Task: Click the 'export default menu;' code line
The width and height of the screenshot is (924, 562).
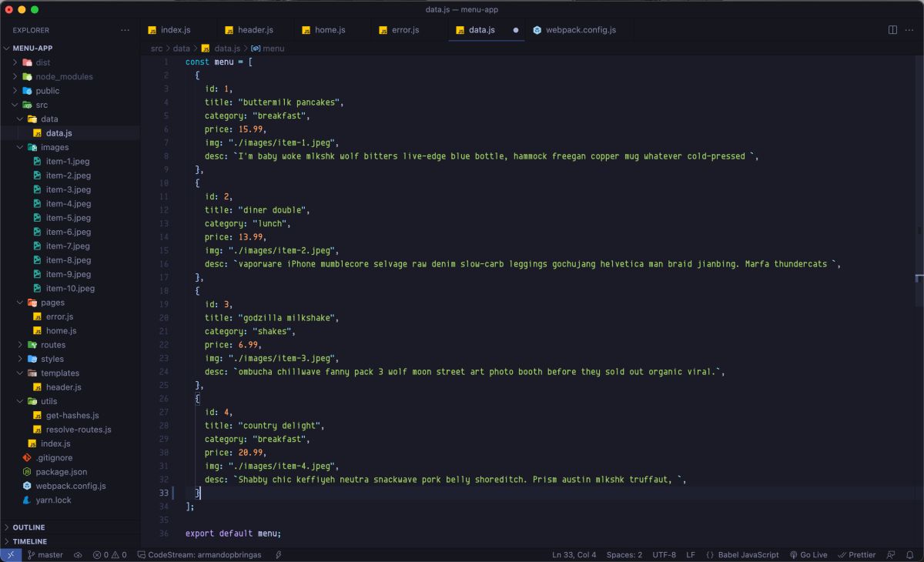Action: point(233,533)
